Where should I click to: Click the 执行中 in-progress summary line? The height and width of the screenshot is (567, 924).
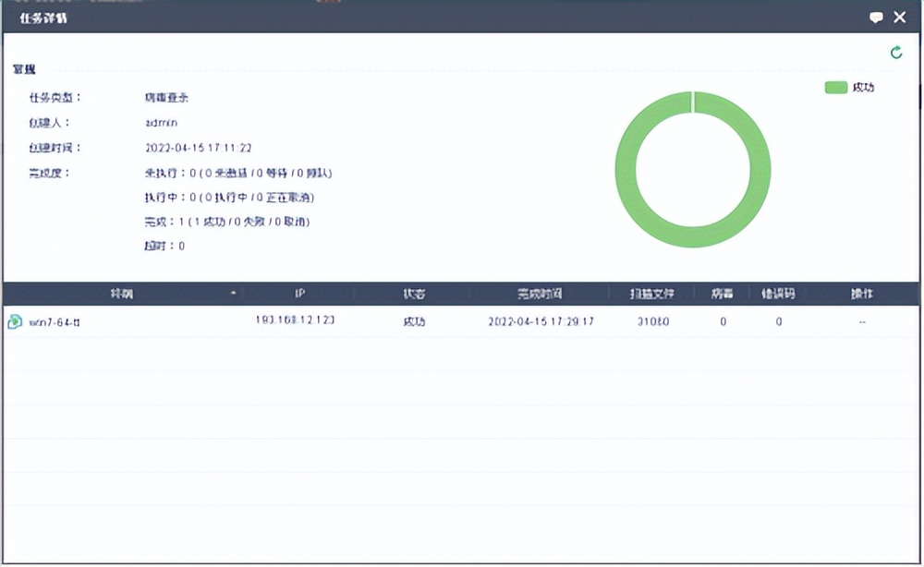229,198
